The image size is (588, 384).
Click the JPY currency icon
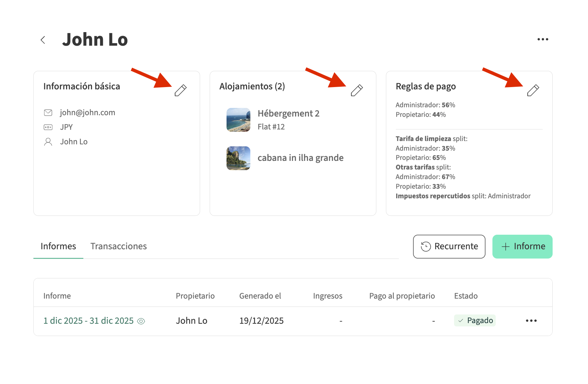(48, 127)
